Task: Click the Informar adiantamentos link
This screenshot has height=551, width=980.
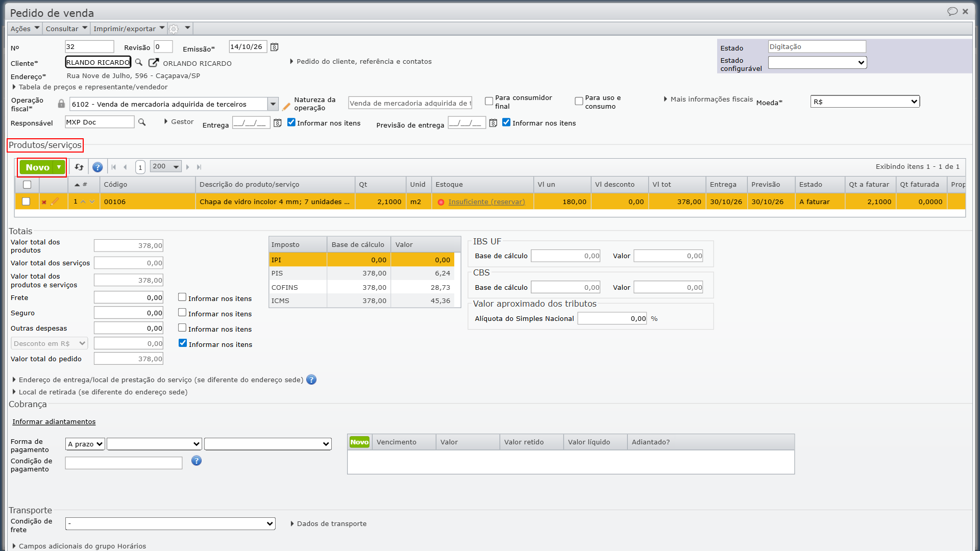Action: (54, 421)
